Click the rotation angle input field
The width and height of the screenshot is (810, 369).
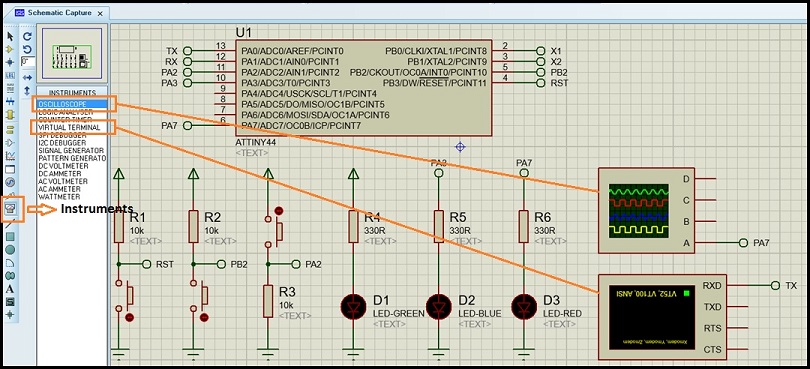click(28, 62)
